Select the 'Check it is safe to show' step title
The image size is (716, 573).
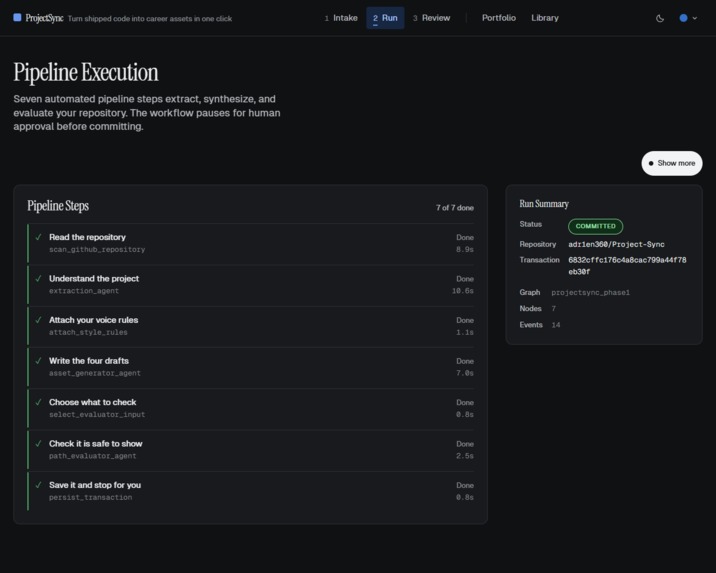pos(95,443)
